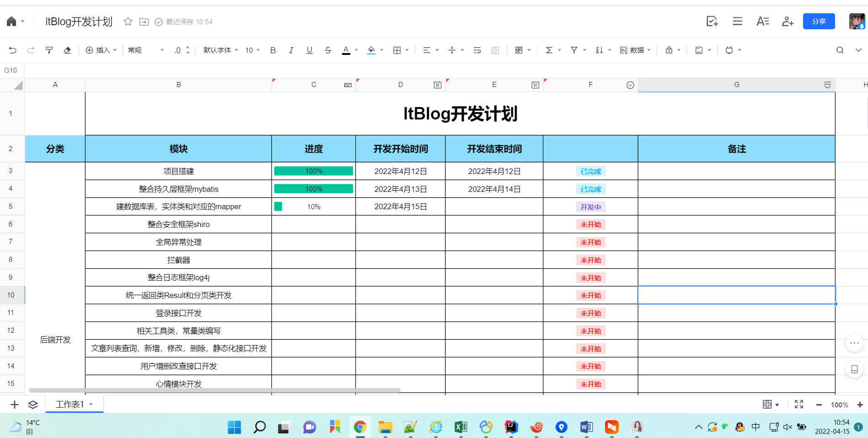Click the 最近保存 10:54 save status
868x438 pixels.
pyautogui.click(x=184, y=22)
